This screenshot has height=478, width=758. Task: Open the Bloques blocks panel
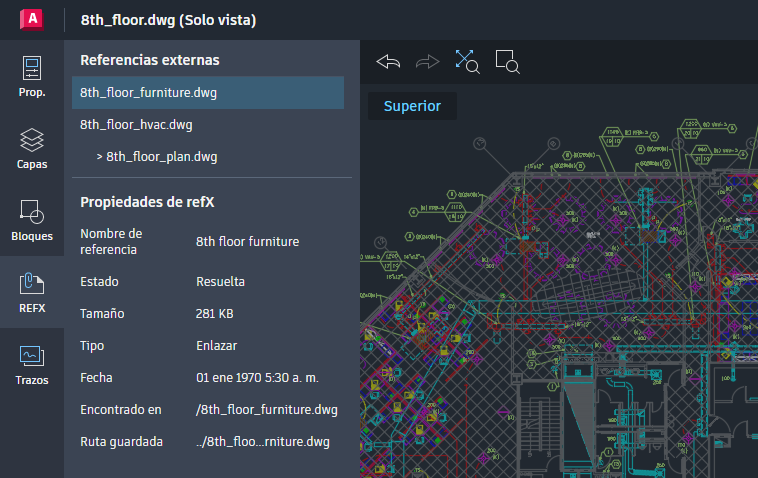(32, 220)
